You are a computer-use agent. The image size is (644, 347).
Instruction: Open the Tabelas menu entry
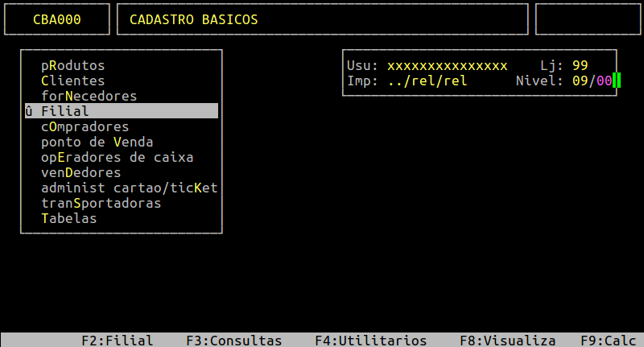pos(68,218)
